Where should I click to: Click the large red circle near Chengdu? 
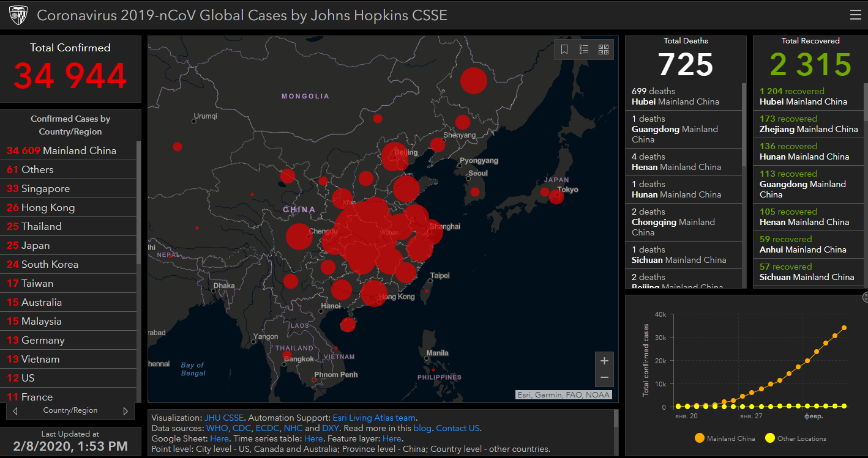pyautogui.click(x=299, y=237)
